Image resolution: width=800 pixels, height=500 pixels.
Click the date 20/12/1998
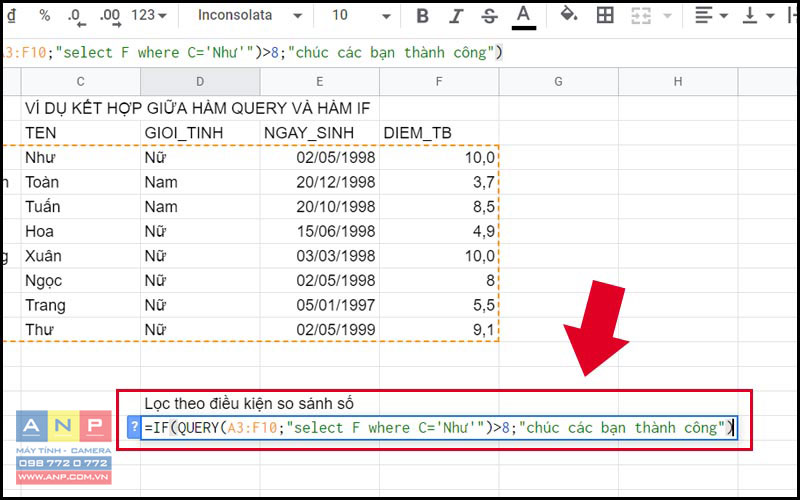(x=319, y=182)
